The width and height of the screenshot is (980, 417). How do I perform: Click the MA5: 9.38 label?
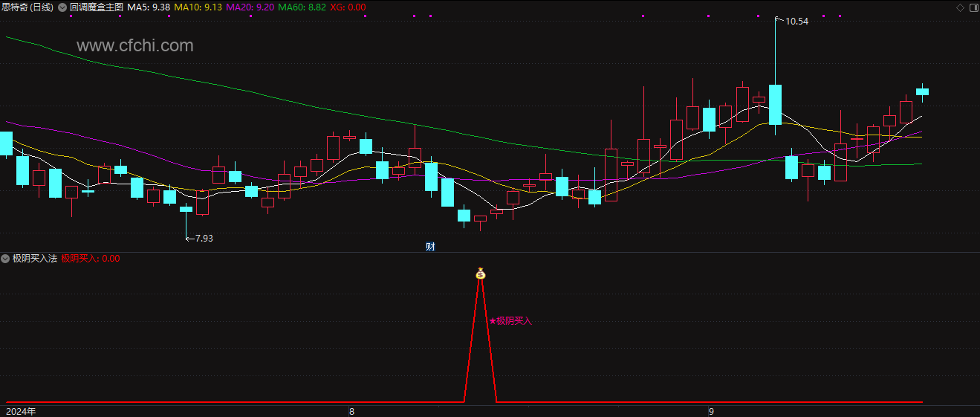pos(149,7)
